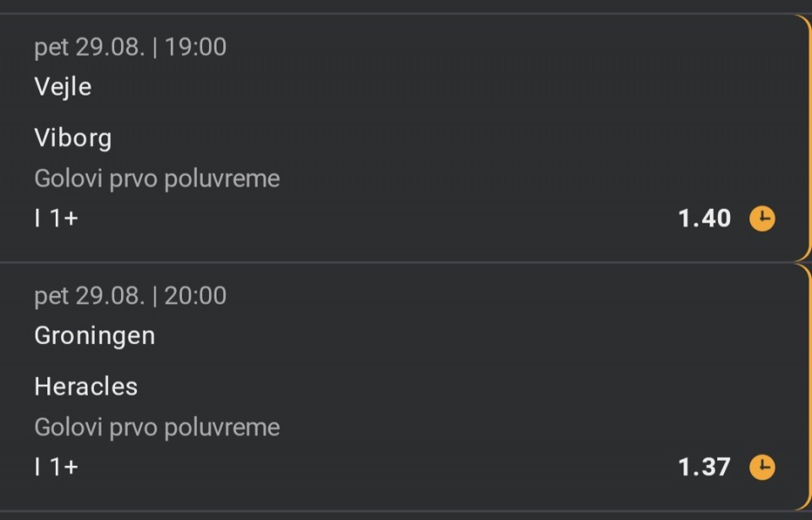Image resolution: width=812 pixels, height=520 pixels.
Task: Tap the orange edge of Vejle card
Action: (809, 138)
